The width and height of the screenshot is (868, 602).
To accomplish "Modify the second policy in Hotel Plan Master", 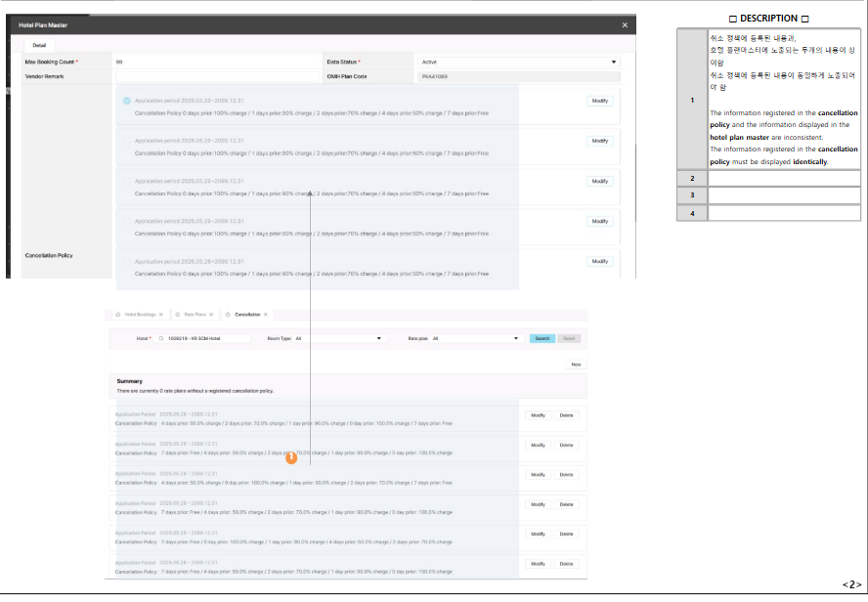I will [x=600, y=141].
